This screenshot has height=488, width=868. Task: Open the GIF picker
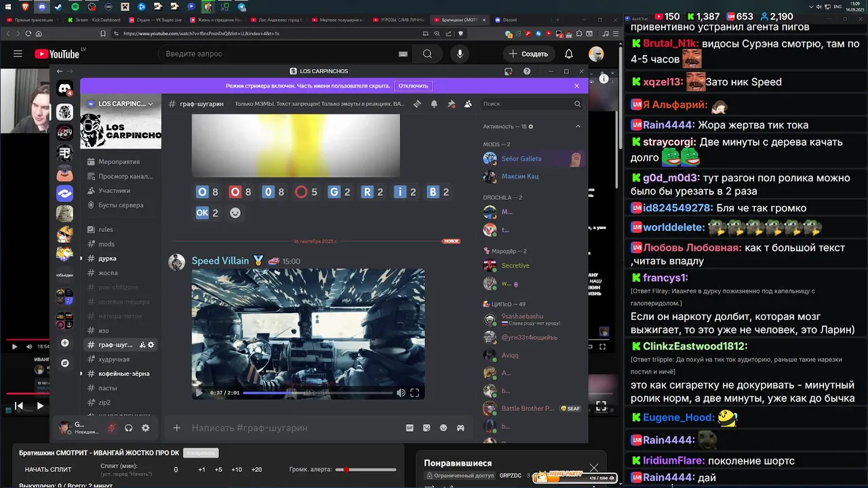(x=410, y=428)
